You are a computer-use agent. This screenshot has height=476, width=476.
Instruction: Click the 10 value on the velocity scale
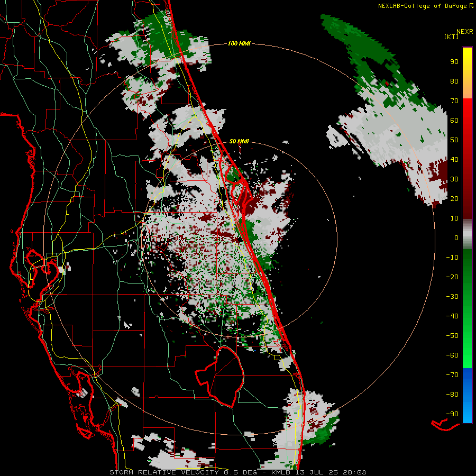point(454,218)
